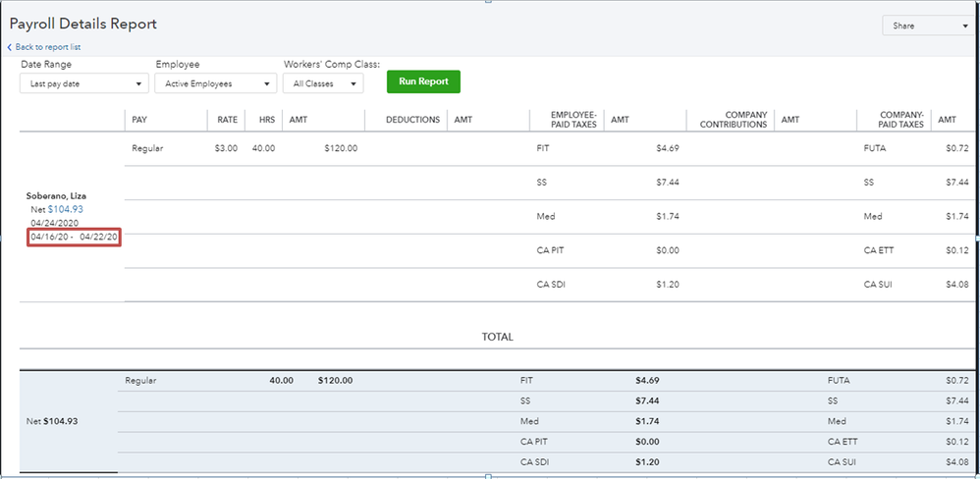Select the RATE column header
This screenshot has width=980, height=479.
pos(227,120)
